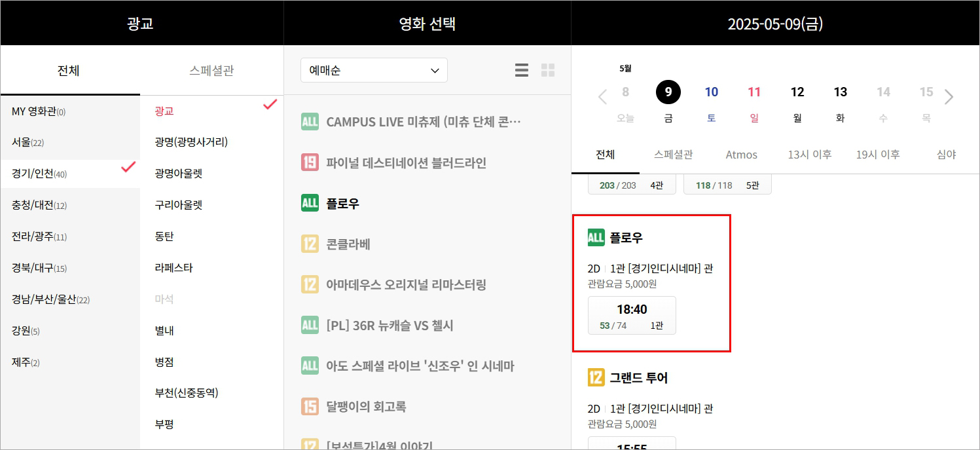The width and height of the screenshot is (980, 450).
Task: Book the 18:40 플로우 showtime
Action: [632, 316]
